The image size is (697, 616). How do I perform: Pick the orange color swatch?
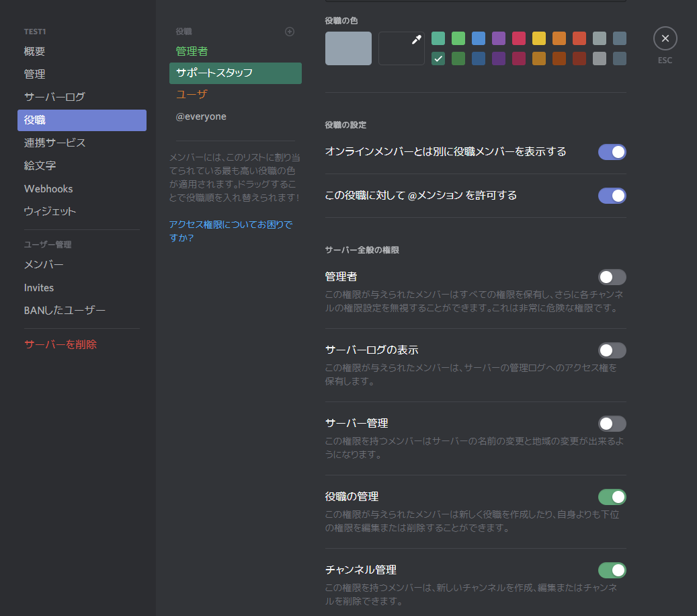[559, 38]
